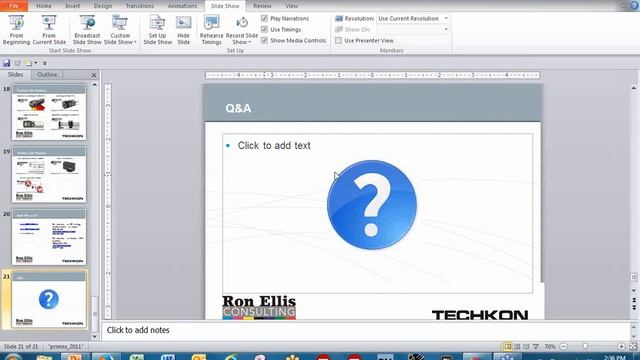
Task: Click the TECHKON logo on slide
Action: [480, 315]
